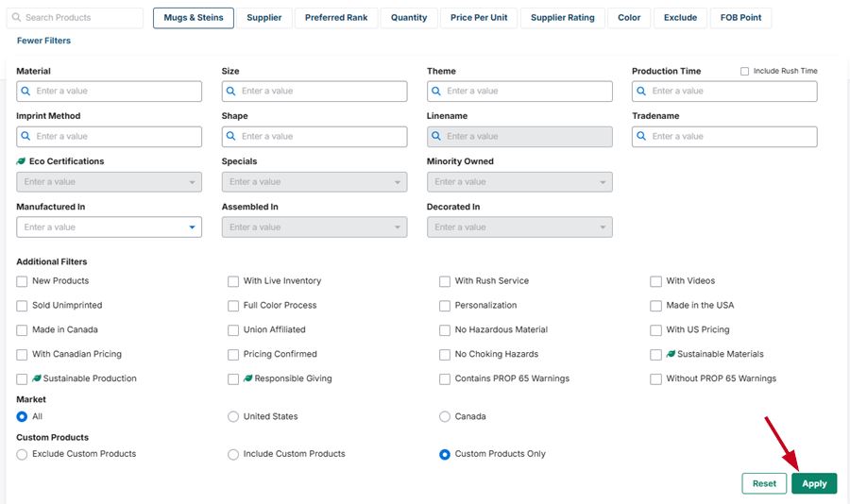Viewport: 850px width, 504px height.
Task: Expand the Eco Certifications dropdown
Action: coord(109,182)
